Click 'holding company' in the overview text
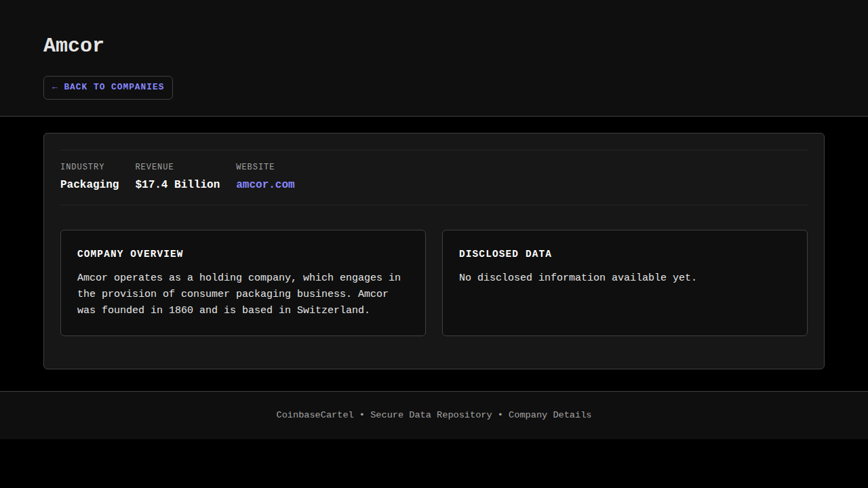Screen dimensions: 868x488 point(248,278)
